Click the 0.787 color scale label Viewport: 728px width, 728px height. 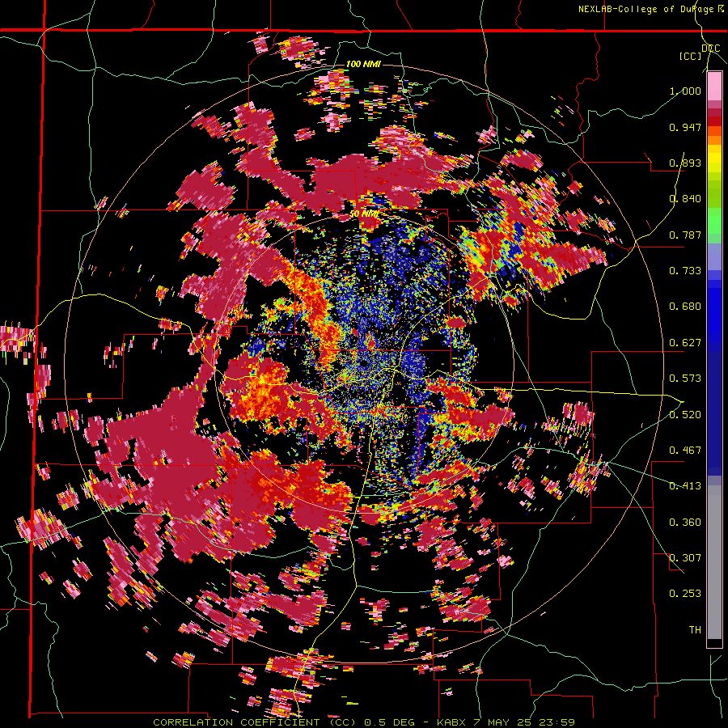pos(685,235)
